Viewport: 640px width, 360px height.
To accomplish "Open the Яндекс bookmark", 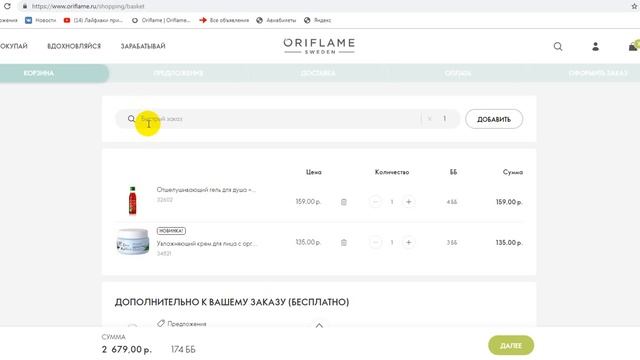I will pos(318,20).
